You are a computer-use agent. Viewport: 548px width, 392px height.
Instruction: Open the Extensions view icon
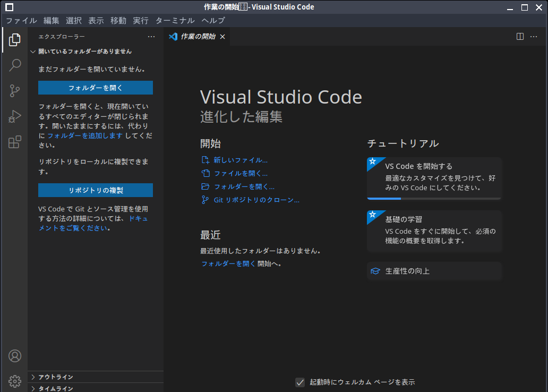15,142
